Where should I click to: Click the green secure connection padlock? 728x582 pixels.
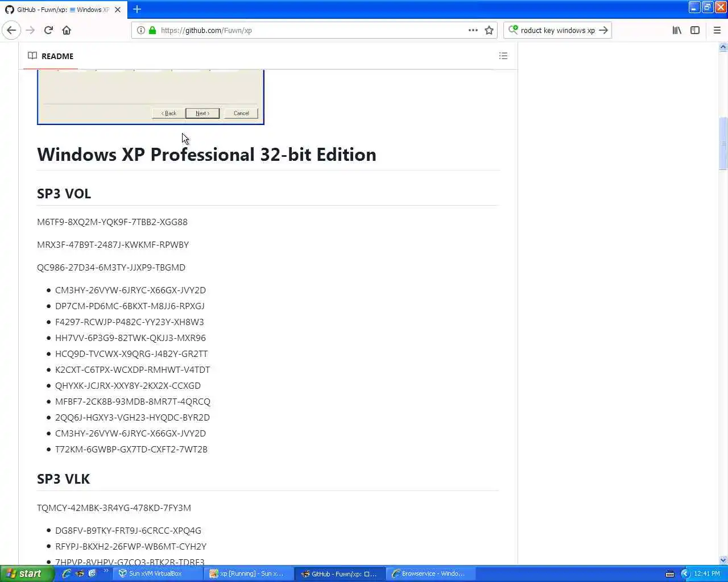point(152,30)
